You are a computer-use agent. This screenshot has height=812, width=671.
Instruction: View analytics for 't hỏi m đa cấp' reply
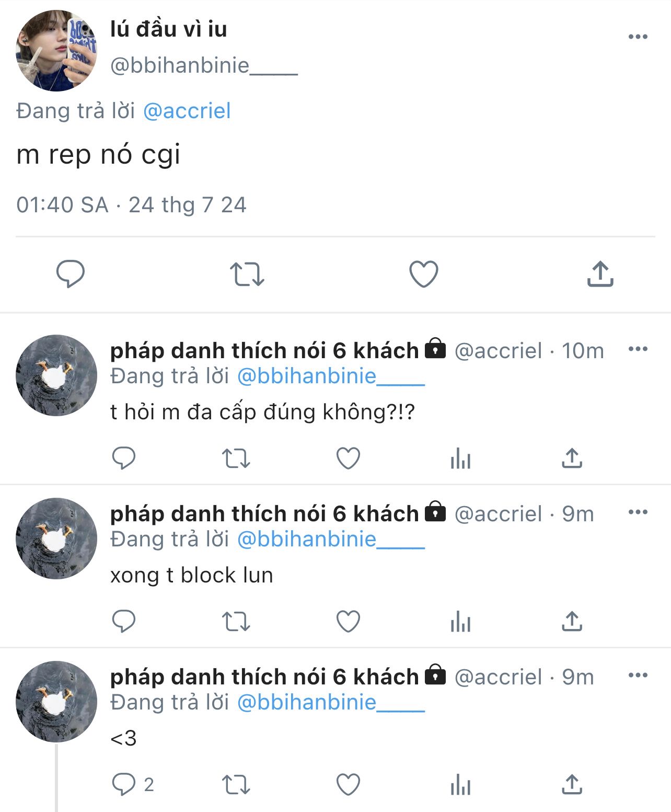point(460,459)
